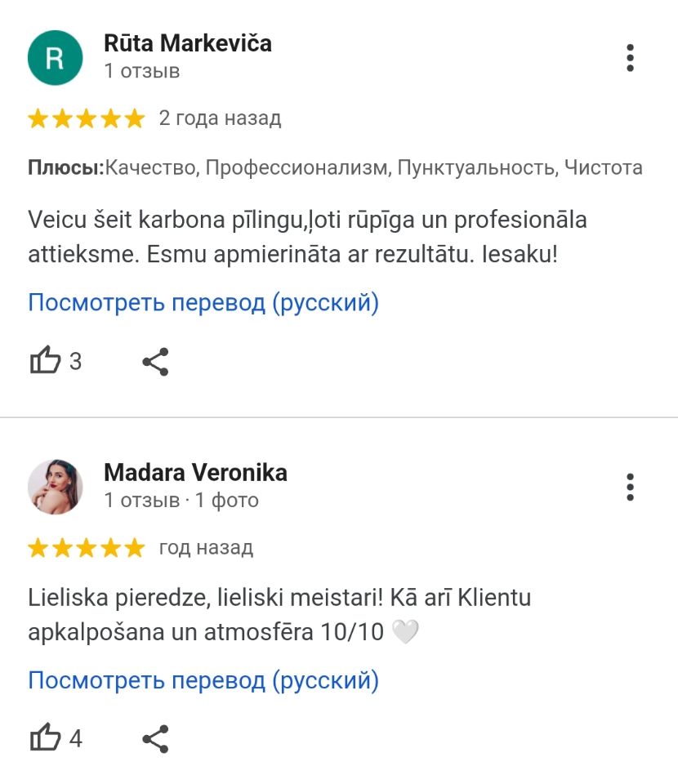Image resolution: width=678 pixels, height=784 pixels.
Task: Open options menu for Madara Veronika's review
Action: 630,487
